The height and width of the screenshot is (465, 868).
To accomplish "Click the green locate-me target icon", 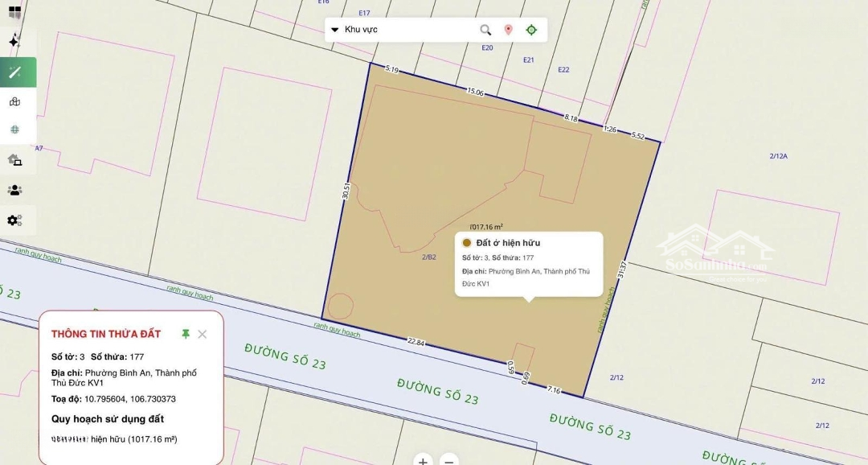I will click(531, 30).
